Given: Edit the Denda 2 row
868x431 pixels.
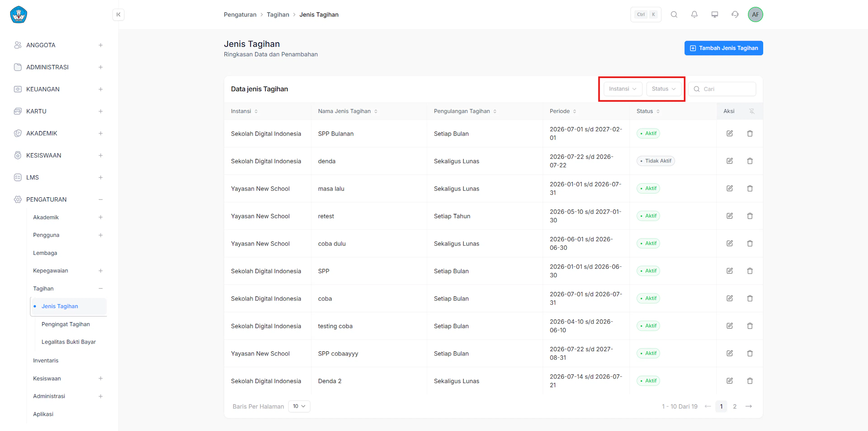Looking at the screenshot, I should [x=729, y=381].
